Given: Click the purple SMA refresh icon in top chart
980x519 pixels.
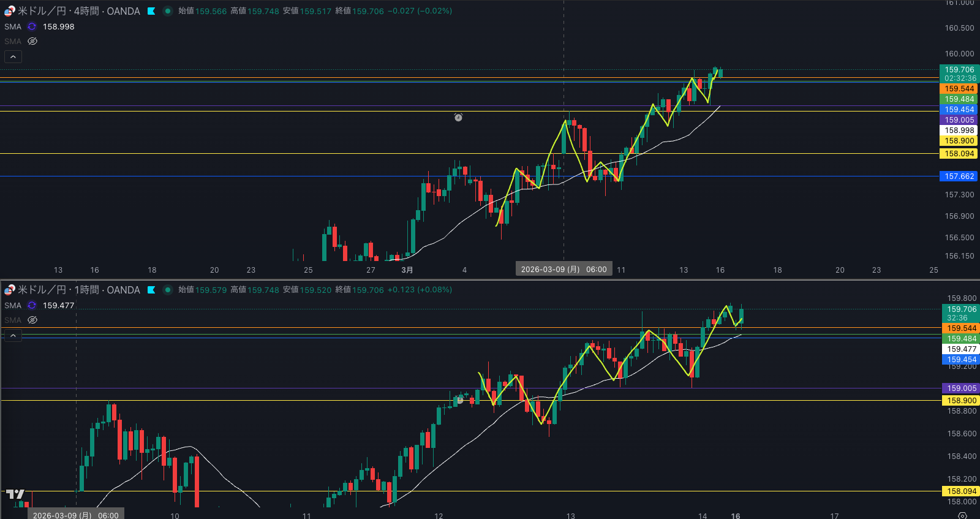Looking at the screenshot, I should coord(32,26).
